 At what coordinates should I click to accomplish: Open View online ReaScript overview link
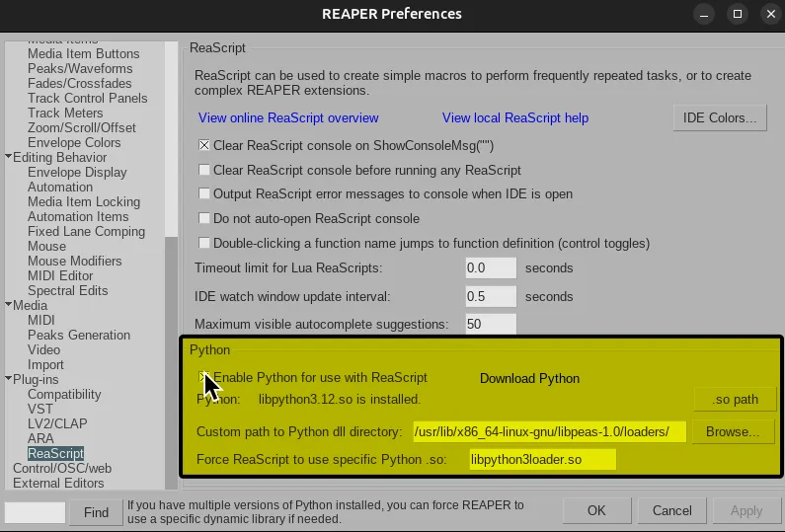tap(288, 117)
